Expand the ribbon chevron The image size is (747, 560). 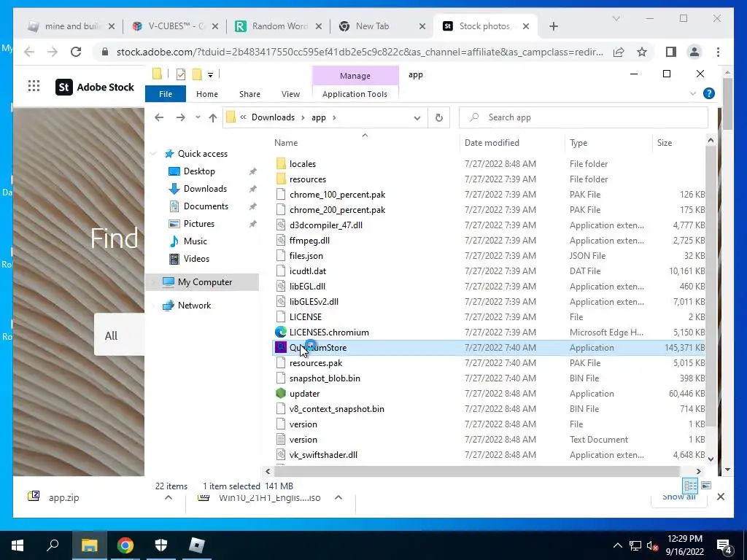pos(693,94)
